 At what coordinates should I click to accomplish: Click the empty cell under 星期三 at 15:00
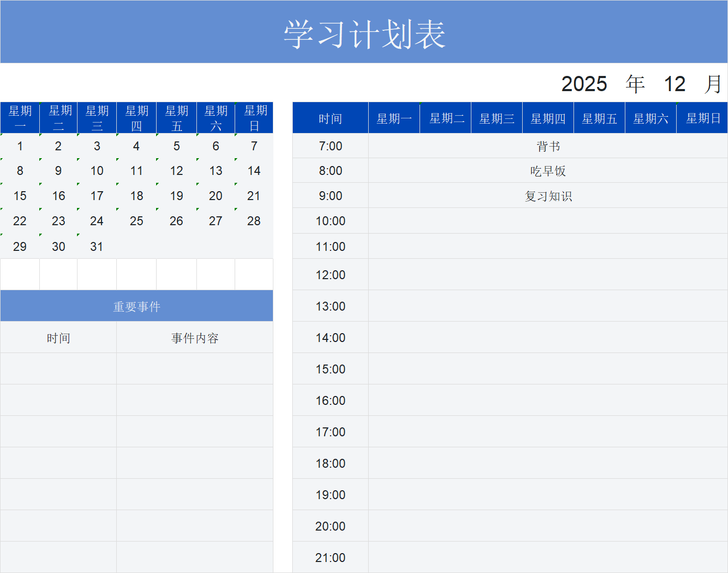pos(497,369)
